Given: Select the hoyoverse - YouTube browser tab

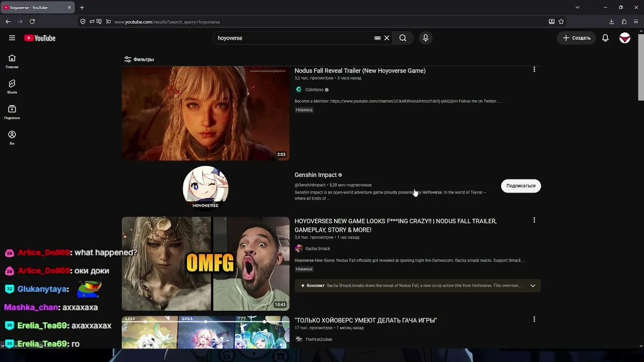Looking at the screenshot, I should 38,8.
